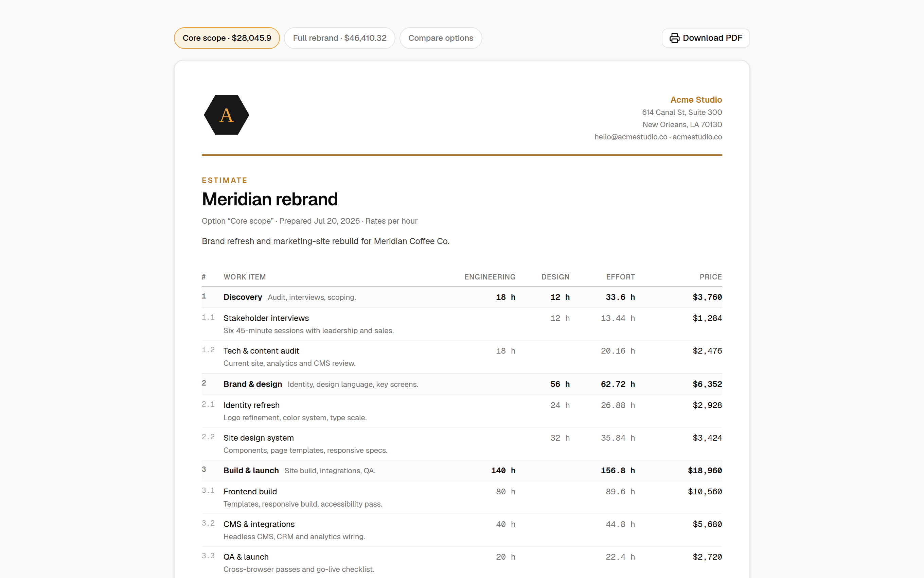Click the Discovery price $3,760
The height and width of the screenshot is (578, 924).
tap(707, 297)
